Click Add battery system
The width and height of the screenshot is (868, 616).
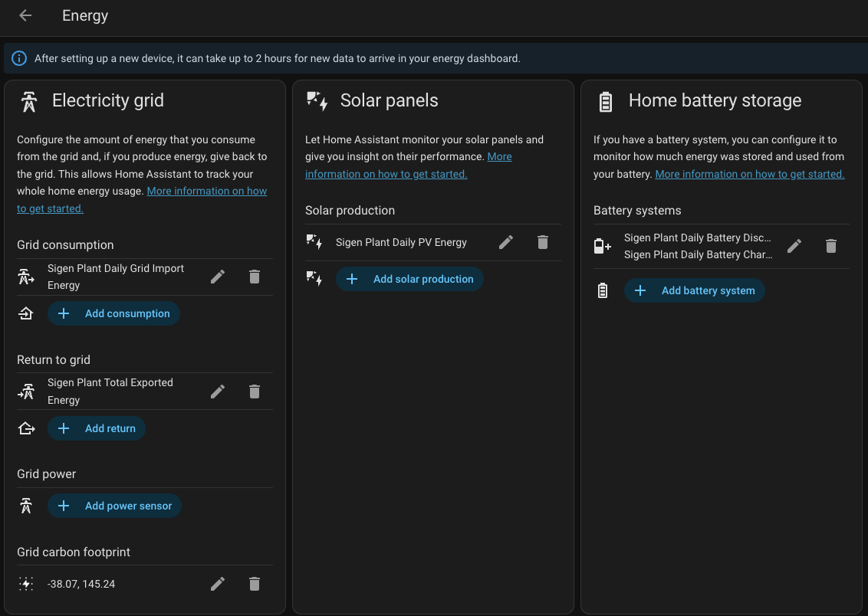(694, 290)
